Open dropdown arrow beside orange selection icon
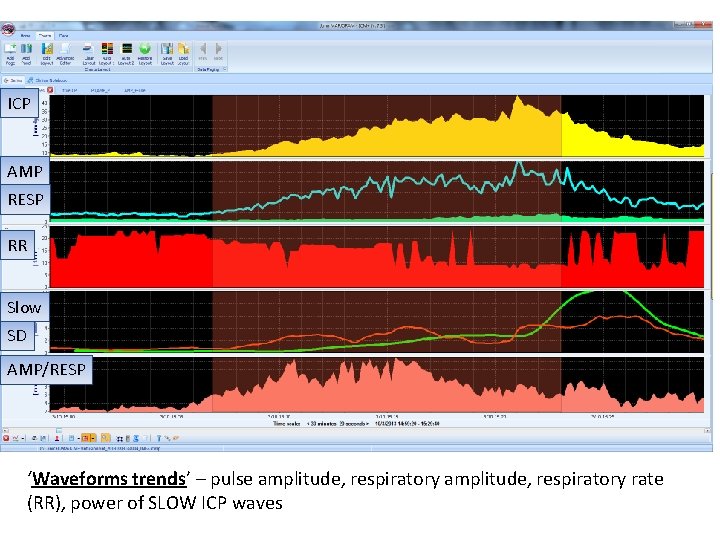Image resolution: width=720 pixels, height=540 pixels. 93,439
